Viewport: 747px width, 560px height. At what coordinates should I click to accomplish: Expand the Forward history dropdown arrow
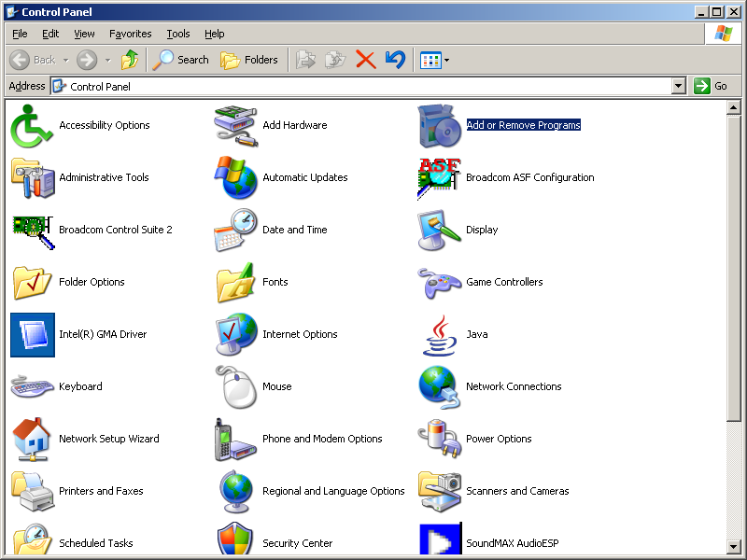click(107, 60)
